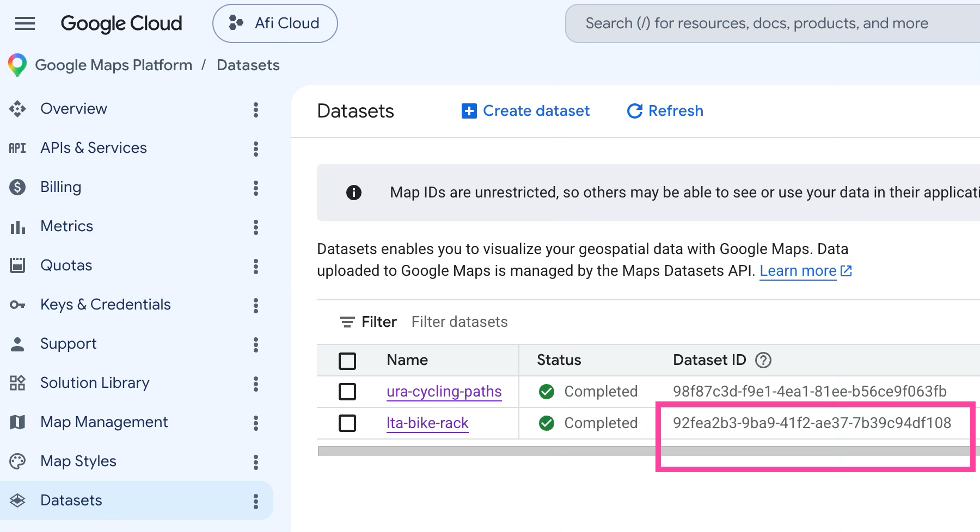
Task: Click the Support person icon
Action: point(17,344)
